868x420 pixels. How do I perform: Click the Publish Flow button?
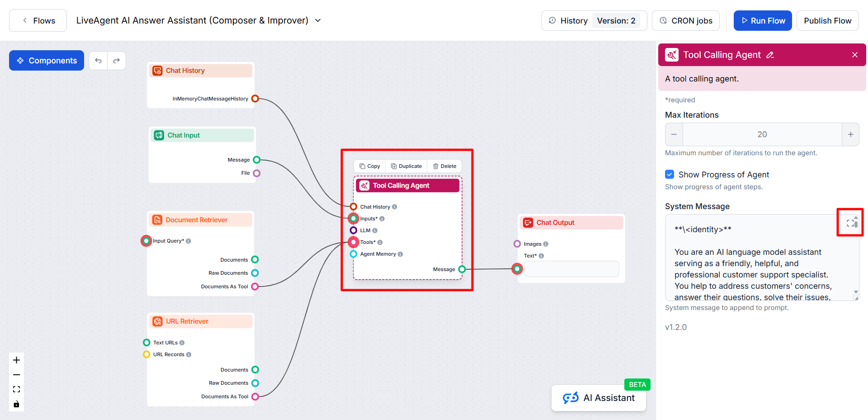[x=827, y=21]
